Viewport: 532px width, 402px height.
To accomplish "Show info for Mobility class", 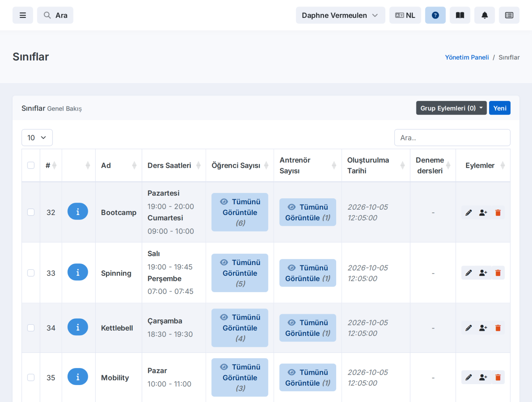I will tap(78, 377).
